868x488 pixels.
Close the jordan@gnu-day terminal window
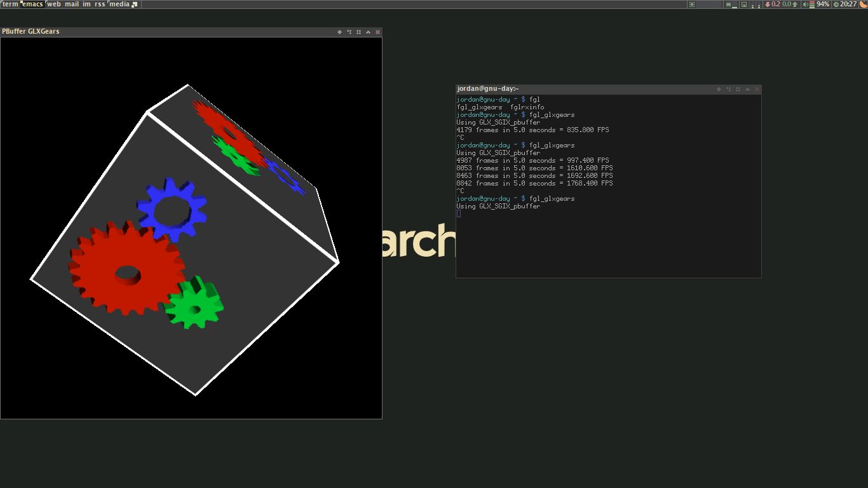[x=757, y=90]
